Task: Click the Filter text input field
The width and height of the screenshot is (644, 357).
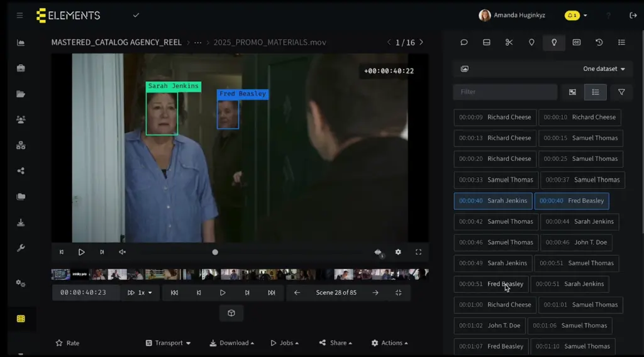Action: point(505,92)
